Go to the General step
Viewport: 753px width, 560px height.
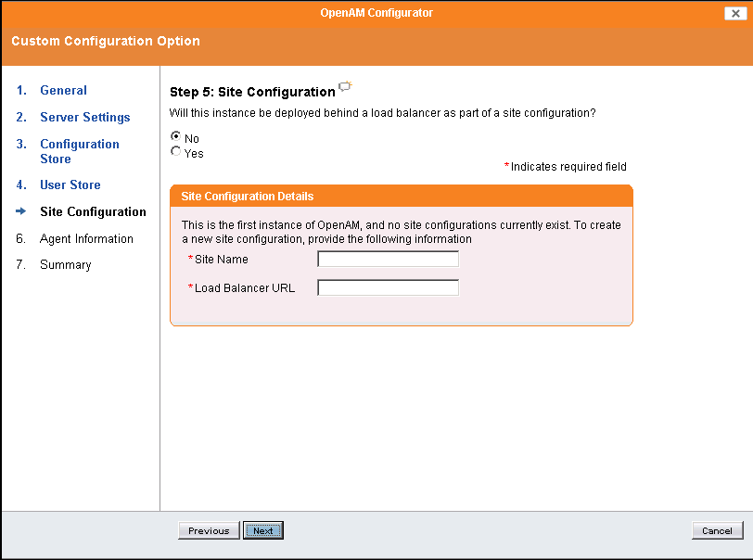click(x=63, y=90)
